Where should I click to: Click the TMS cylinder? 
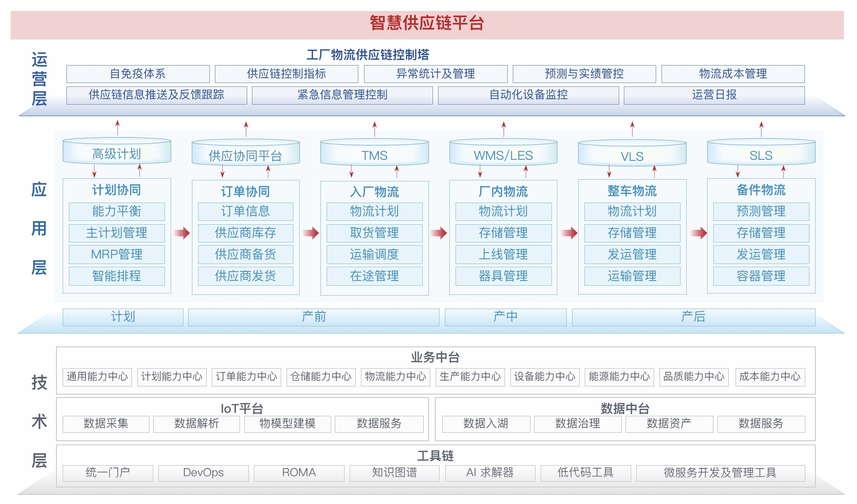[x=374, y=152]
